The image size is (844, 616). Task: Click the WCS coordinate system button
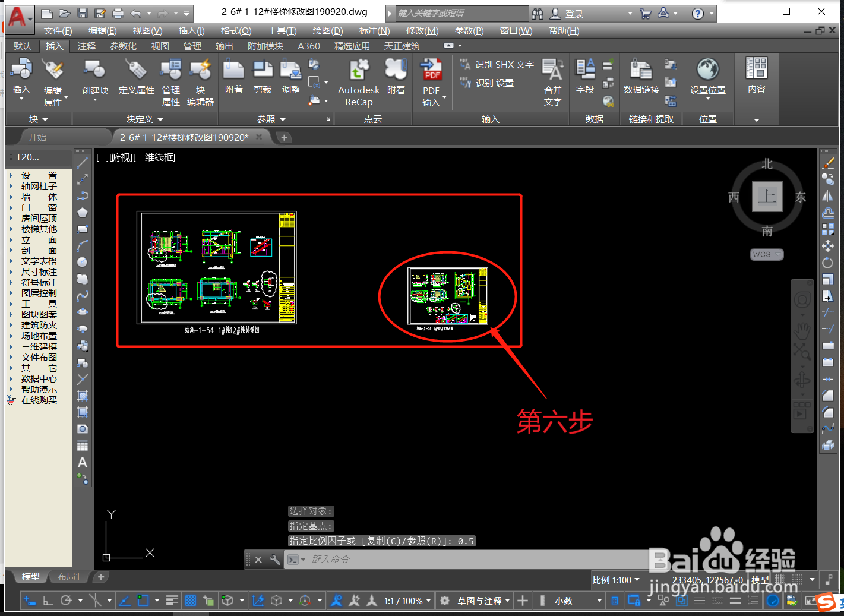click(767, 254)
